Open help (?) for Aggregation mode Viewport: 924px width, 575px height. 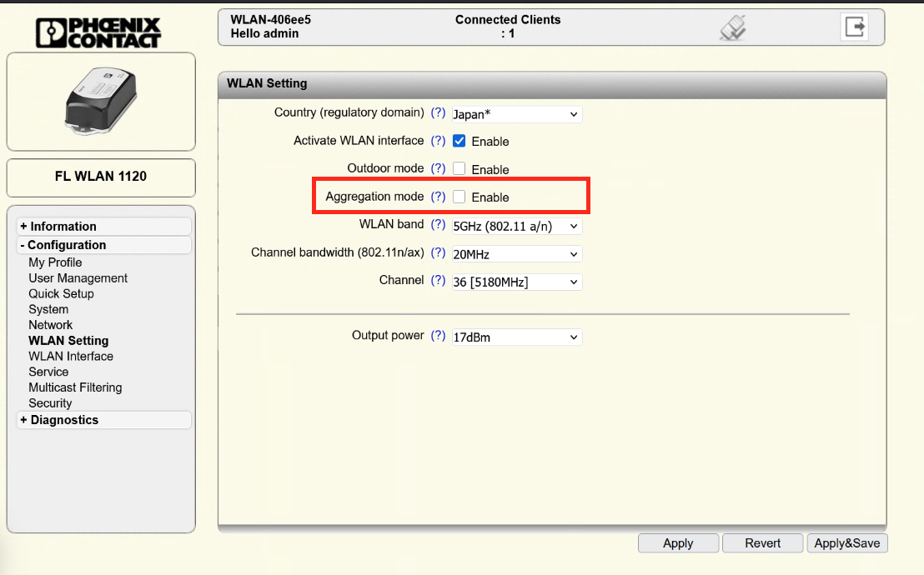tap(438, 197)
